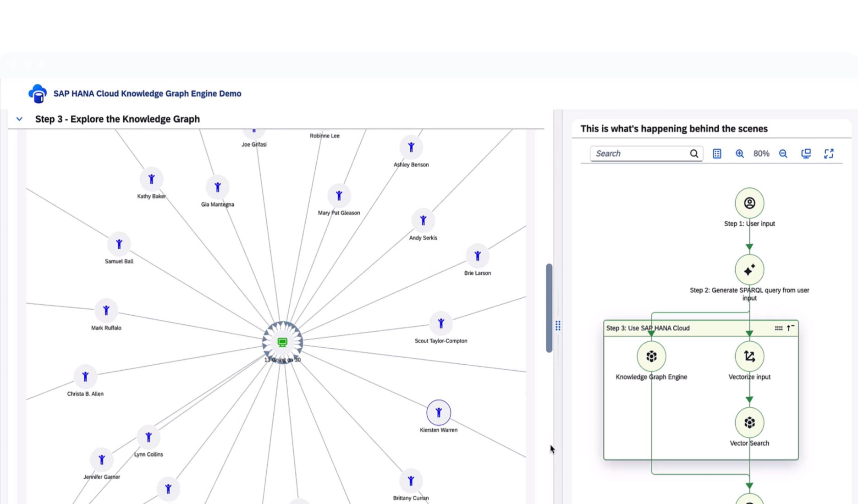Image resolution: width=858 pixels, height=504 pixels.
Task: Click the magnifier search icon
Action: [694, 153]
